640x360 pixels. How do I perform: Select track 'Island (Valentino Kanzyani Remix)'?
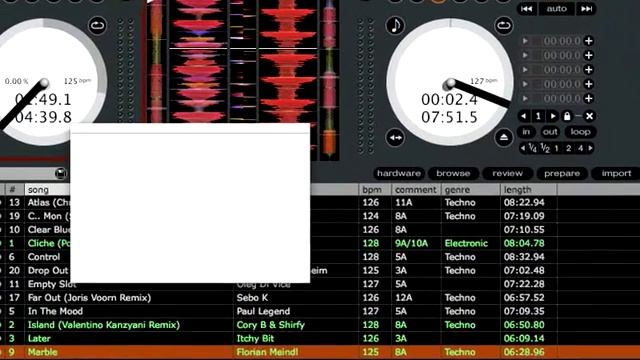point(104,325)
